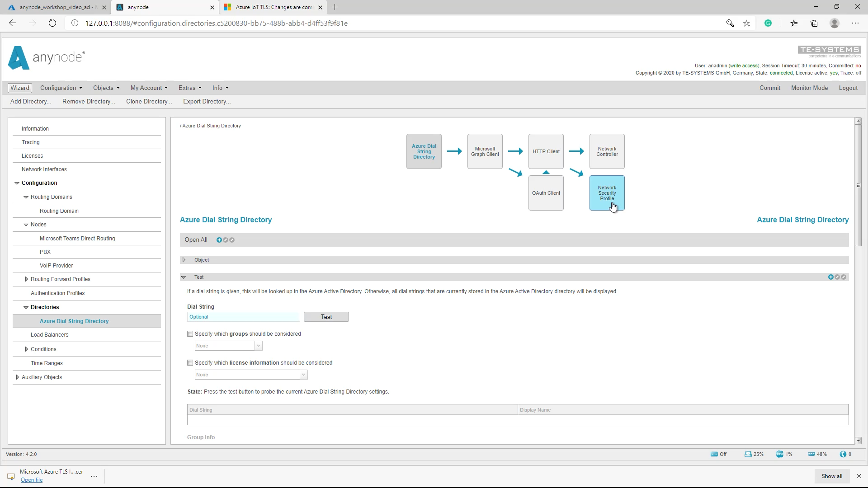Click the TE-SYSTEMS logo
This screenshot has width=868, height=488.
pos(830,52)
